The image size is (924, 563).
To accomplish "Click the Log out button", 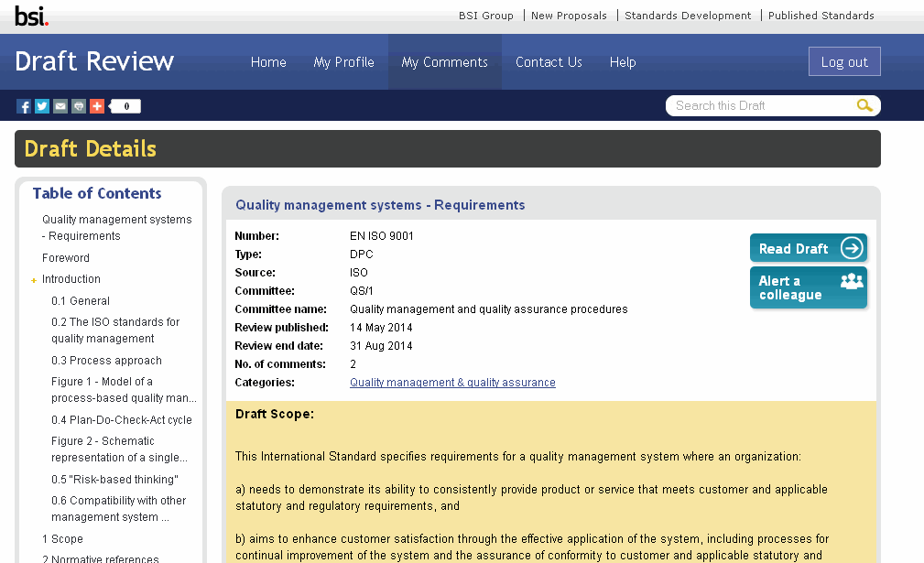I will point(844,61).
